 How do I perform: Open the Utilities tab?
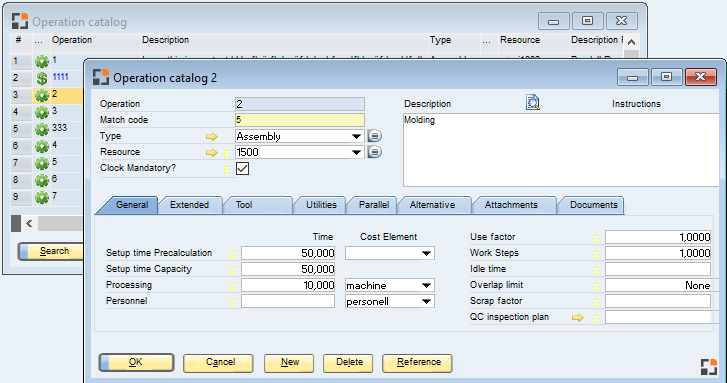point(321,205)
